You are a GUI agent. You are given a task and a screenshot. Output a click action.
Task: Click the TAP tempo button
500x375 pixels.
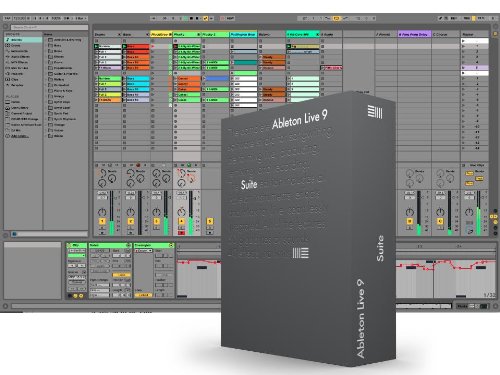[x=7, y=18]
